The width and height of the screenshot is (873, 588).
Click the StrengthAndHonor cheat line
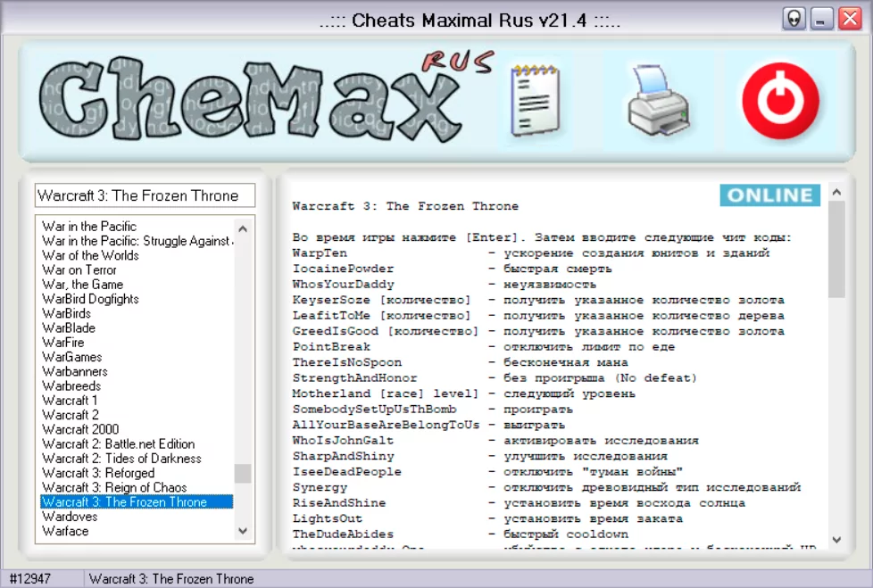(495, 377)
